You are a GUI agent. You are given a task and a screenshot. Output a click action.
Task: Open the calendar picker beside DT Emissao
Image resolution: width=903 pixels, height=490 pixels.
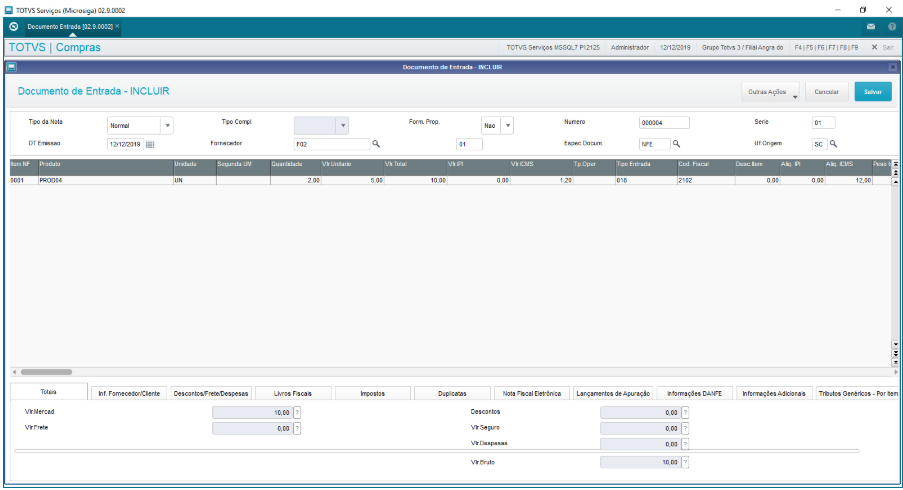click(150, 145)
